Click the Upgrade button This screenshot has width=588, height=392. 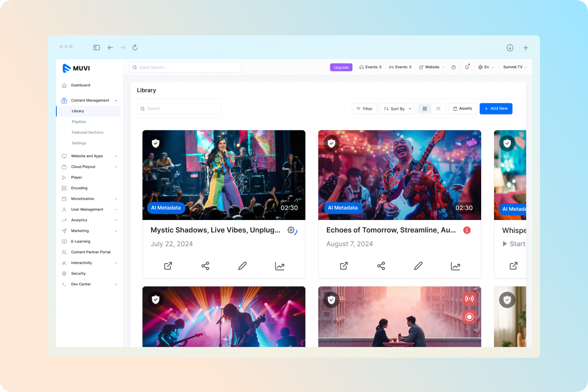click(x=341, y=67)
